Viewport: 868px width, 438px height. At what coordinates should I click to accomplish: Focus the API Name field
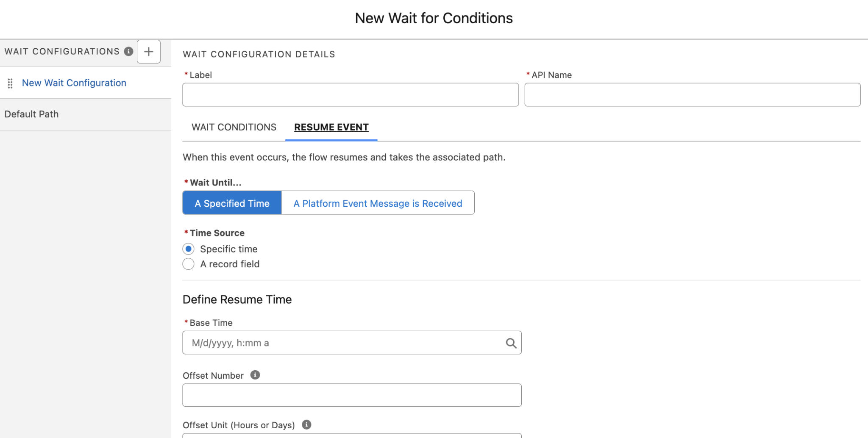[x=692, y=94]
